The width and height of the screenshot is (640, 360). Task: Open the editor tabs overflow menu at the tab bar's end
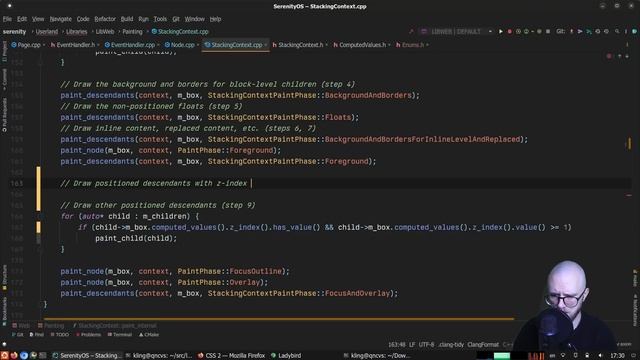pyautogui.click(x=627, y=45)
